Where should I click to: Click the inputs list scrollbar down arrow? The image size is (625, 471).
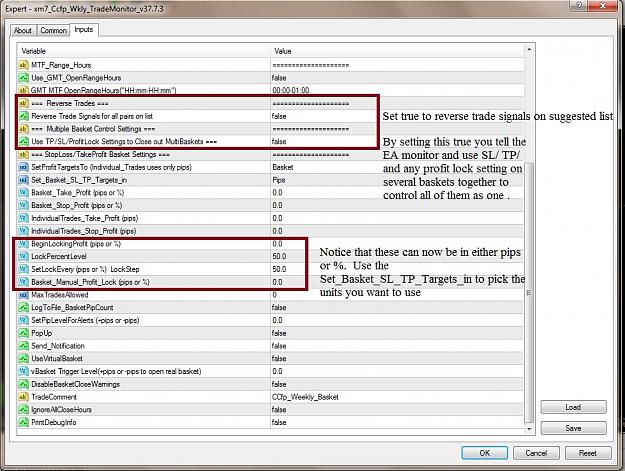point(529,429)
